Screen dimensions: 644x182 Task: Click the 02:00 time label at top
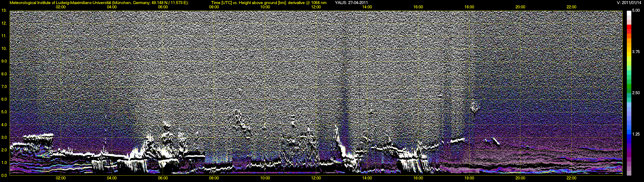(61, 7)
